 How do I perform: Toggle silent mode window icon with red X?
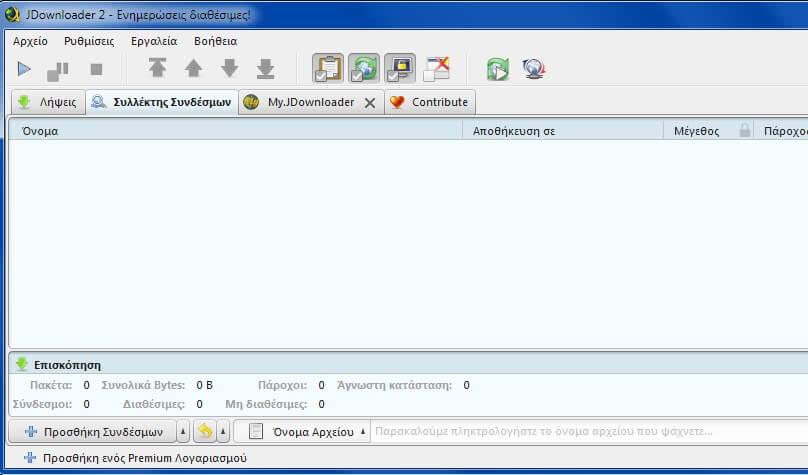coord(436,69)
